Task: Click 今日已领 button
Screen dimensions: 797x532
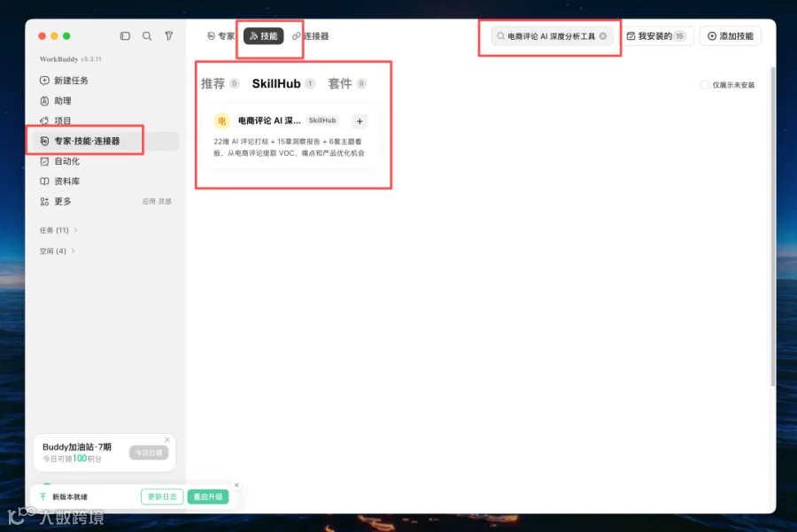Action: click(x=149, y=452)
